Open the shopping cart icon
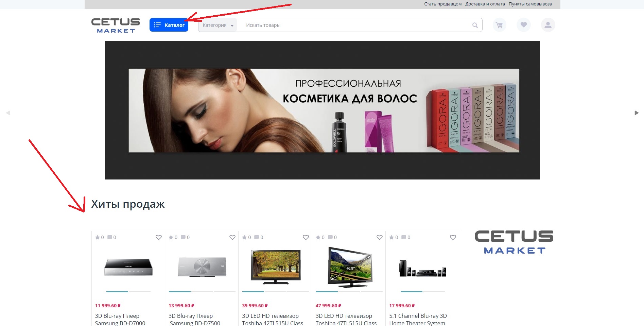 pyautogui.click(x=499, y=25)
